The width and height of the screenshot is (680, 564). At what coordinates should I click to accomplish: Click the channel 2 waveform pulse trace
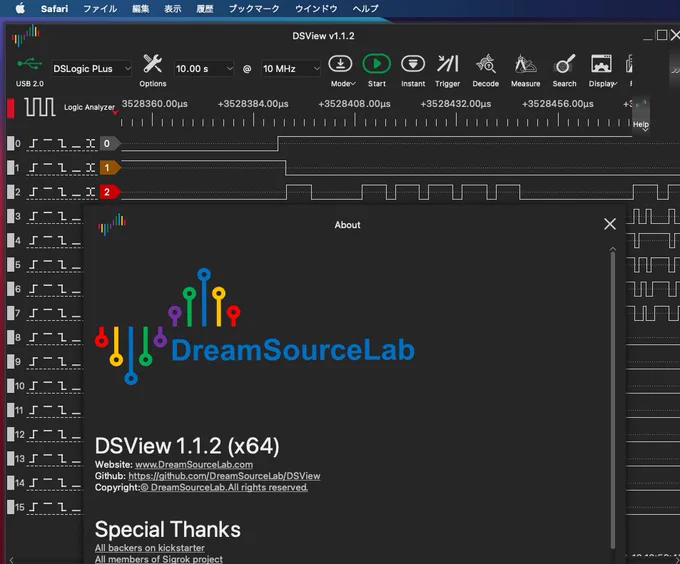coord(400,192)
